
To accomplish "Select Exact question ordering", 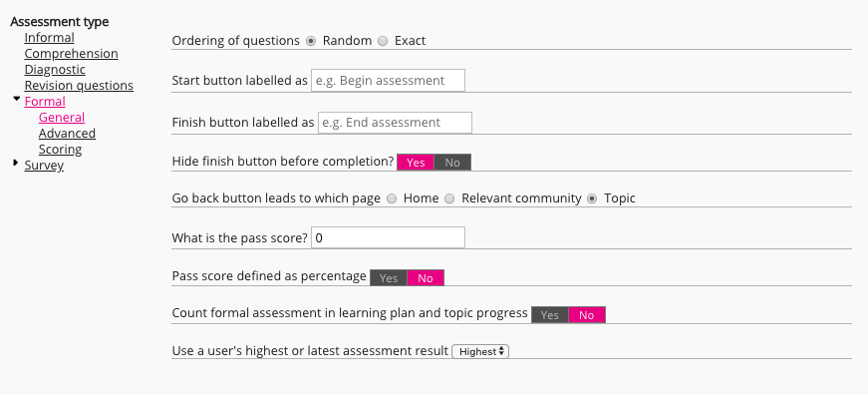I will (383, 41).
